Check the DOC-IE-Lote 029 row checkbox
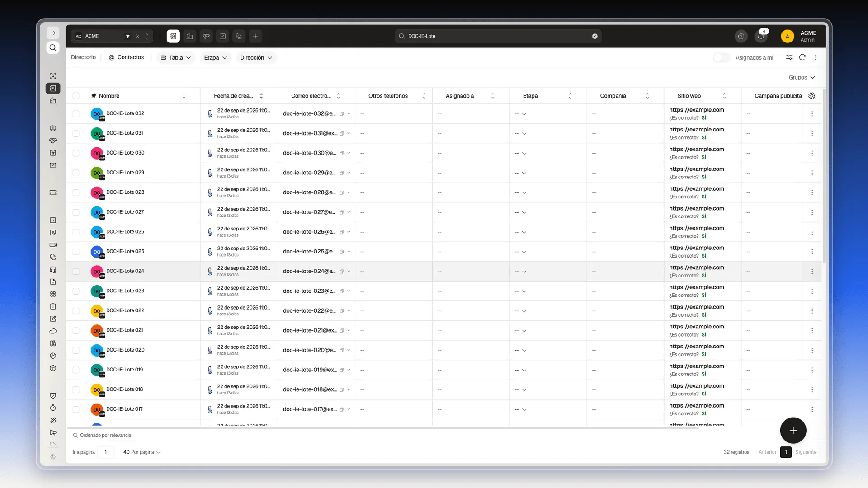The width and height of the screenshot is (868, 488). click(x=76, y=173)
